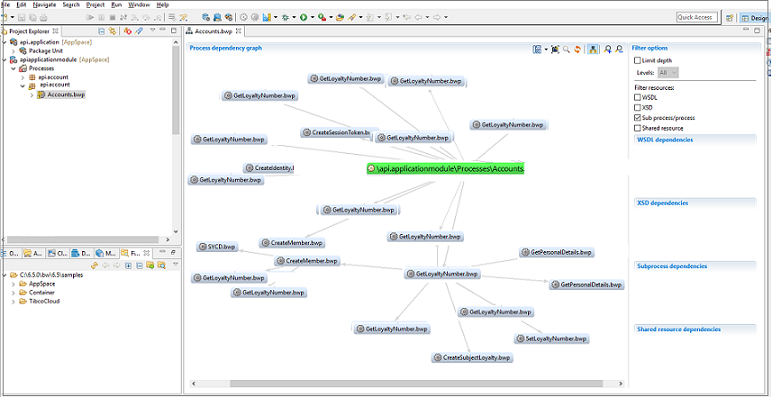
Task: Uncheck the Sub process/process checkbox
Action: [638, 118]
